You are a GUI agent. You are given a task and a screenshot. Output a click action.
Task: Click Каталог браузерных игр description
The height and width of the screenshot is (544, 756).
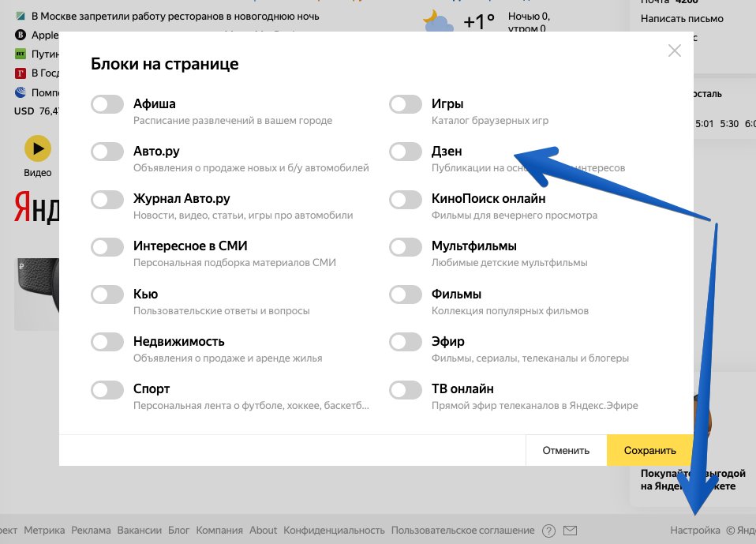pyautogui.click(x=490, y=121)
